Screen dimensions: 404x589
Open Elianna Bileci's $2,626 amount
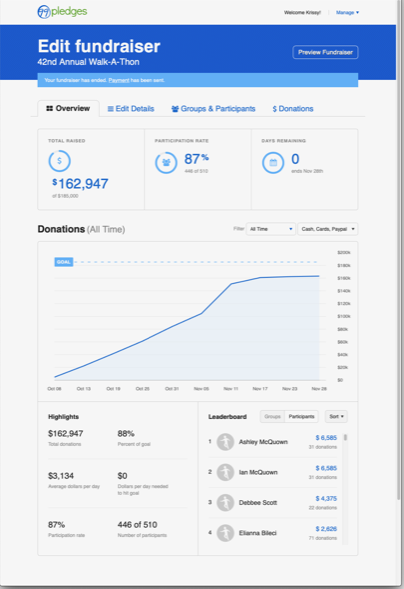click(x=326, y=529)
